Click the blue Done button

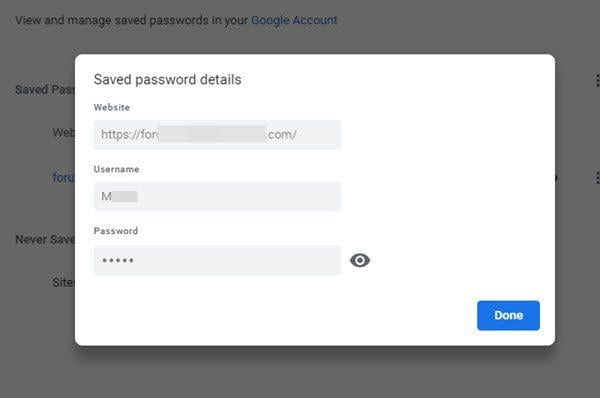pyautogui.click(x=508, y=315)
